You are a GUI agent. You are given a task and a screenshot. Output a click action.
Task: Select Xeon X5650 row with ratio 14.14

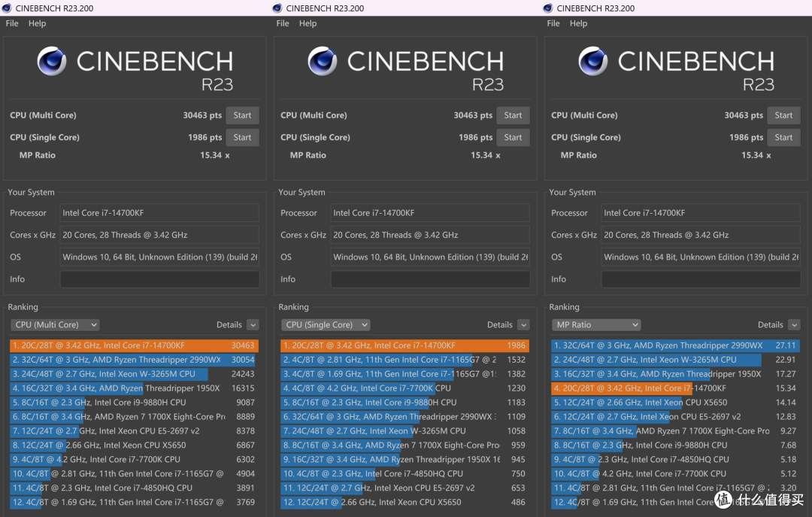[x=676, y=403]
